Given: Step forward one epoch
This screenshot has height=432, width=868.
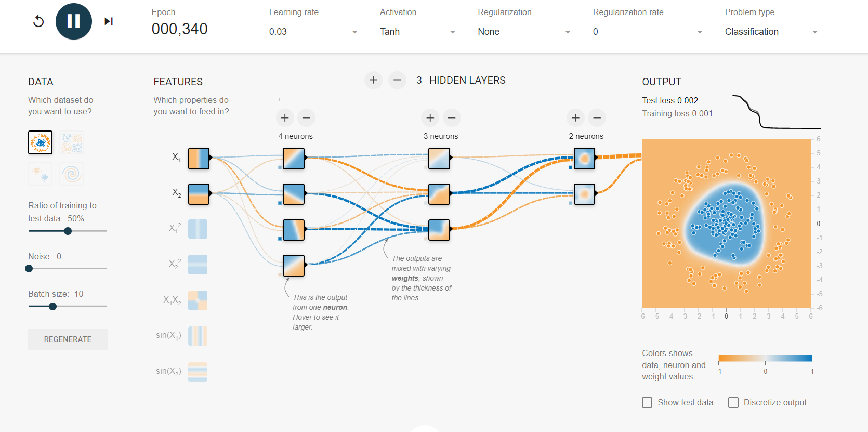Looking at the screenshot, I should [109, 21].
